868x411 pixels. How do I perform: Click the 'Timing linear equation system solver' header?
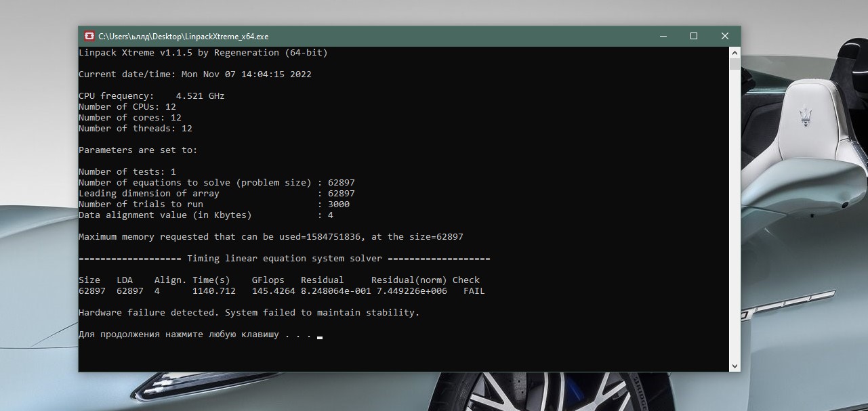pos(285,259)
